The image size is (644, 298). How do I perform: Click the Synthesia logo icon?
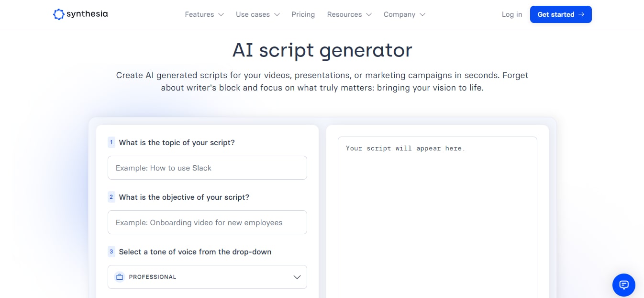[x=58, y=14]
